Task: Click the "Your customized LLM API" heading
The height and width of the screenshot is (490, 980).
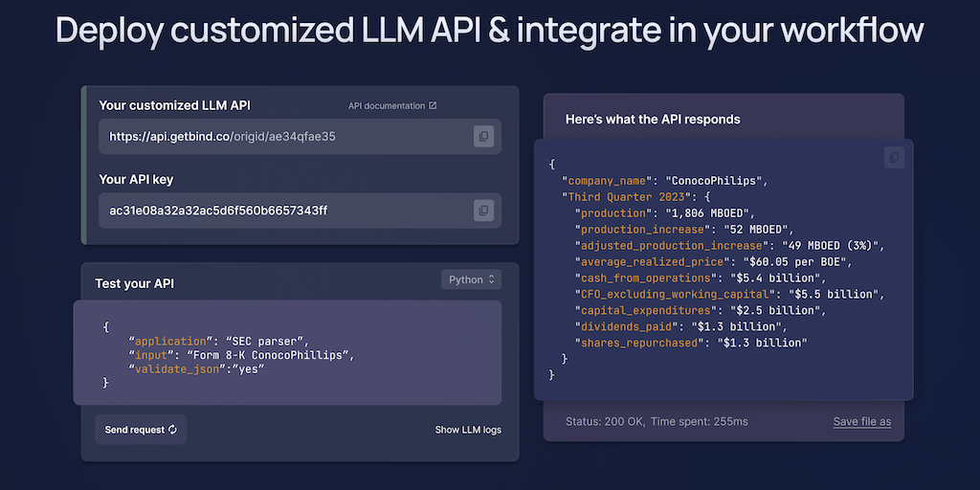Action: (174, 105)
